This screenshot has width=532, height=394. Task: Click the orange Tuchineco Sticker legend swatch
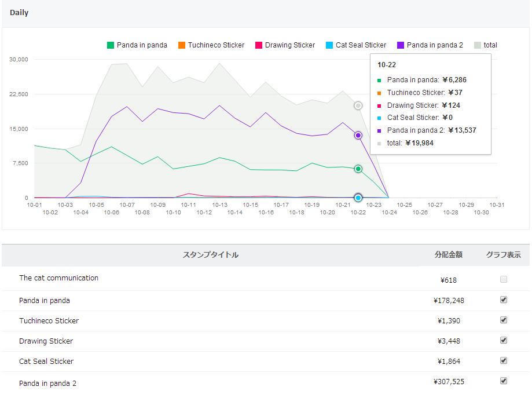click(182, 45)
